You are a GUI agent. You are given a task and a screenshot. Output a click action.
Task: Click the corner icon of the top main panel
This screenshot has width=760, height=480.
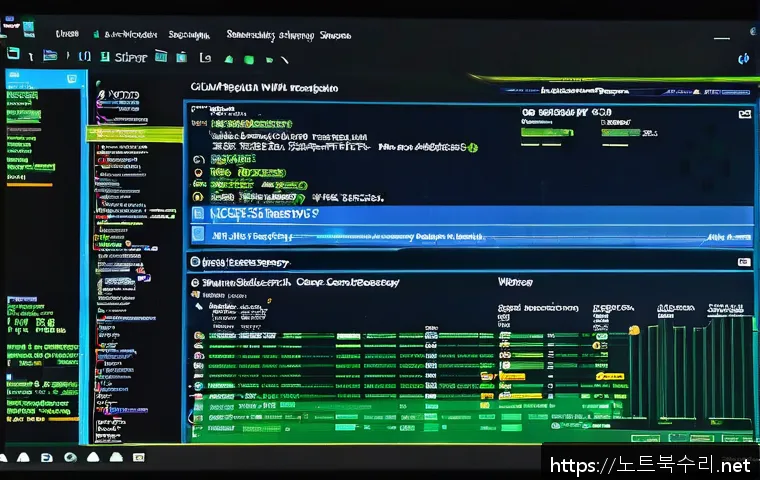pyautogui.click(x=744, y=114)
